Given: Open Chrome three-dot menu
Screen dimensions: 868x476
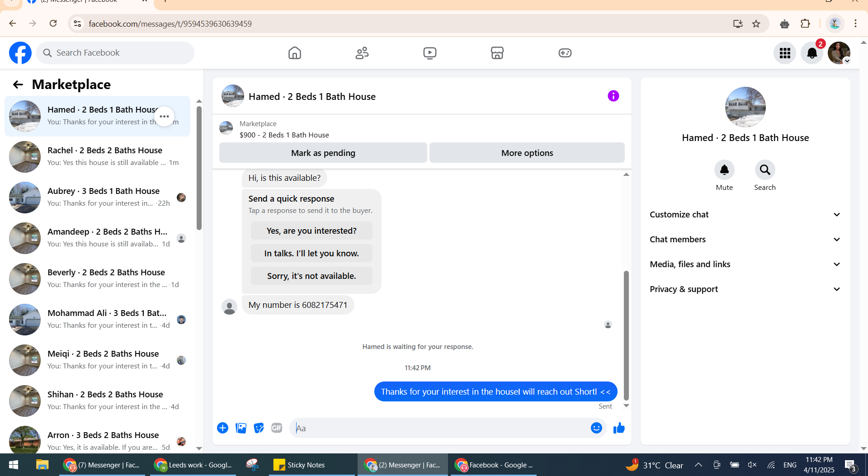Looking at the screenshot, I should 855,24.
